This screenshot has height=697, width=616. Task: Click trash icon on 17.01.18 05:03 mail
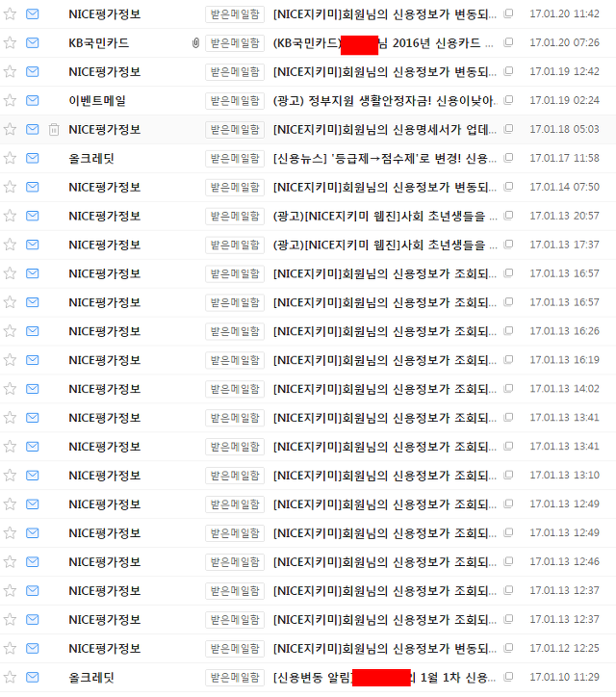click(x=54, y=129)
